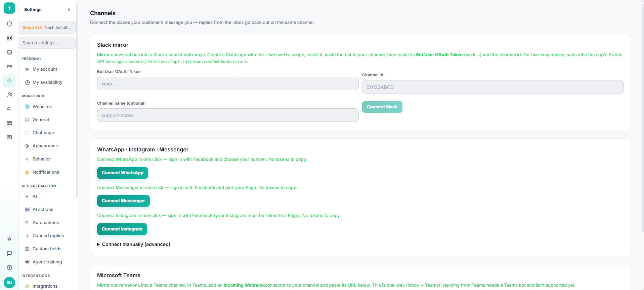The width and height of the screenshot is (644, 290).
Task: Click the lightning icon beside Canned replies
Action: click(27, 236)
